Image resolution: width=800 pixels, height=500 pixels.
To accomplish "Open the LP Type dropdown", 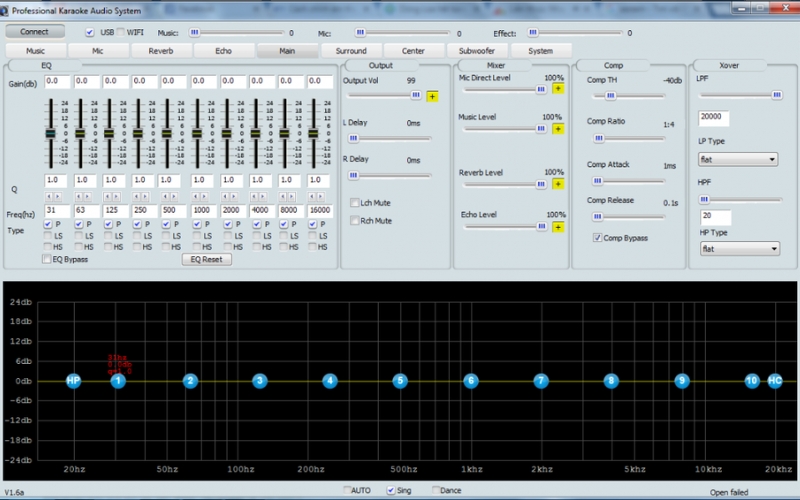I will click(x=738, y=159).
